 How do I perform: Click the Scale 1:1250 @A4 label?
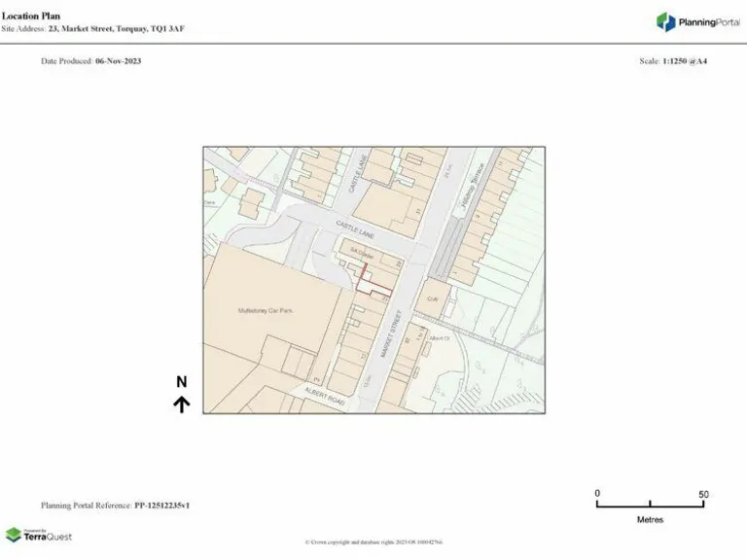point(672,61)
